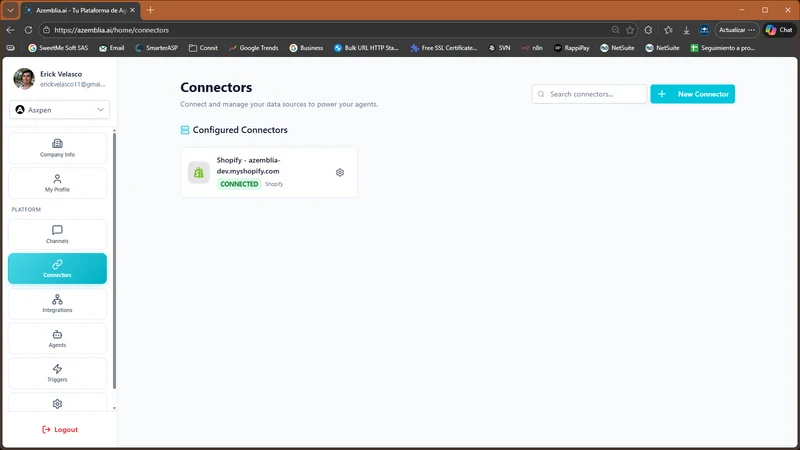Open Free SSL Certificate bookmark
The width and height of the screenshot is (800, 450).
coord(443,48)
